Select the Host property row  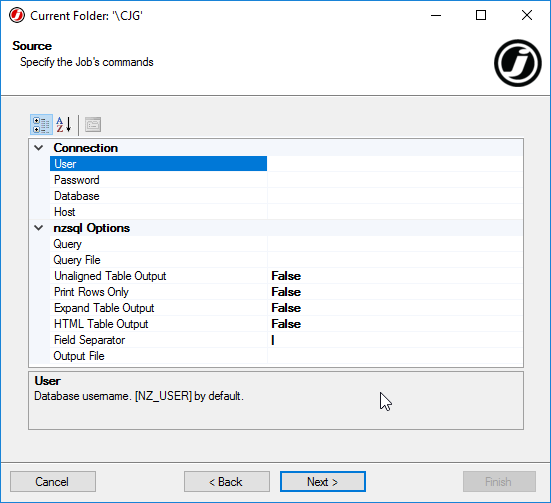pos(158,212)
